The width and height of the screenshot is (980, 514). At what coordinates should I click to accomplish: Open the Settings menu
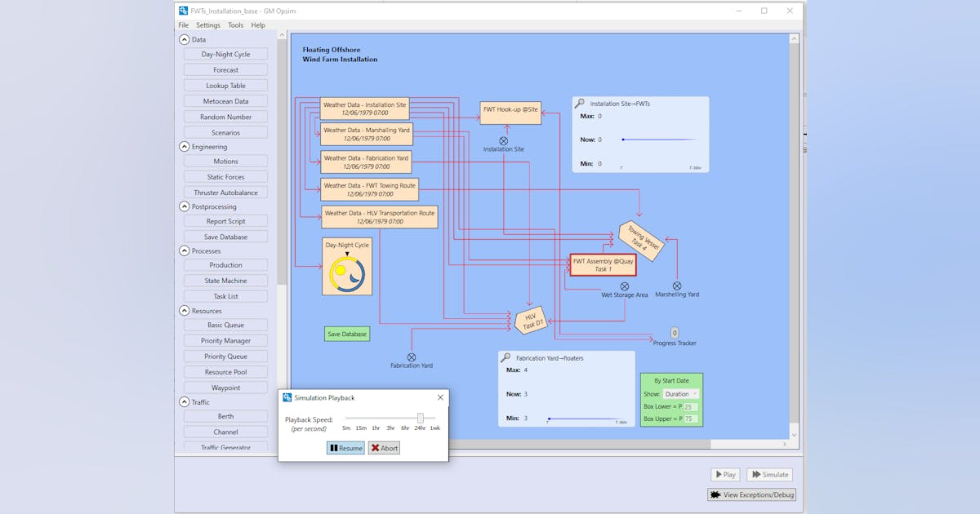coord(208,25)
